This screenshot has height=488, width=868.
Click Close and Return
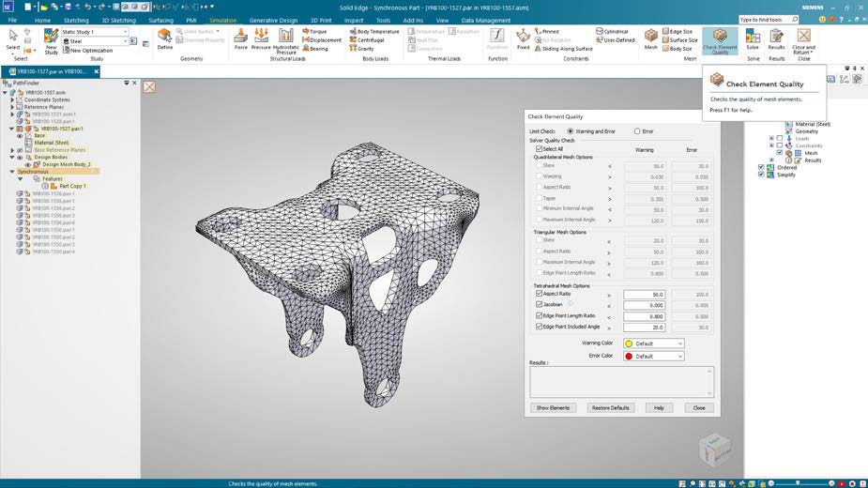[803, 41]
